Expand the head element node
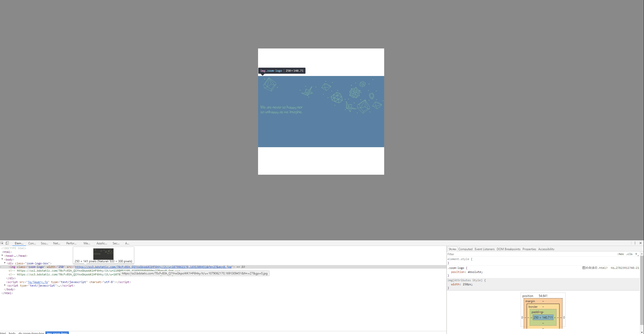Screen dimensions: 644x334 (3, 255)
